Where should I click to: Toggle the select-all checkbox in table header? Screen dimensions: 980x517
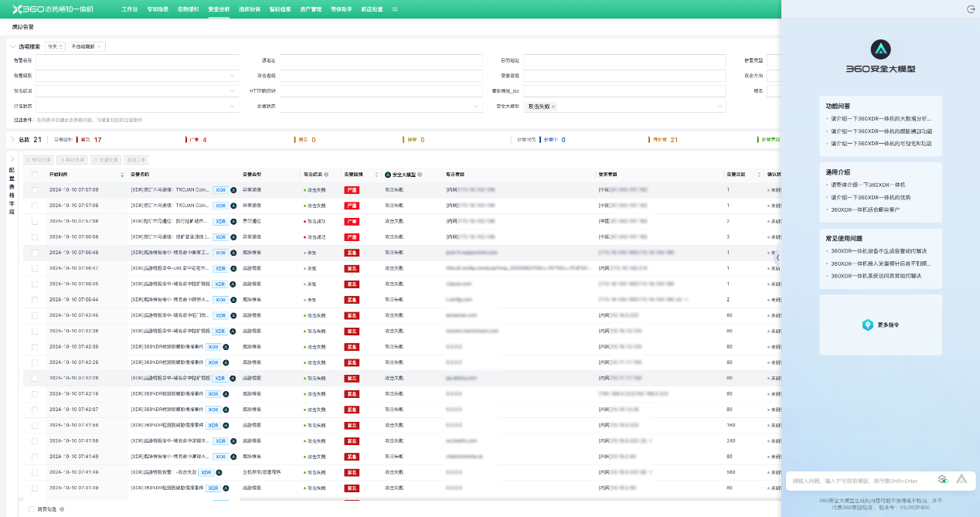pyautogui.click(x=35, y=175)
